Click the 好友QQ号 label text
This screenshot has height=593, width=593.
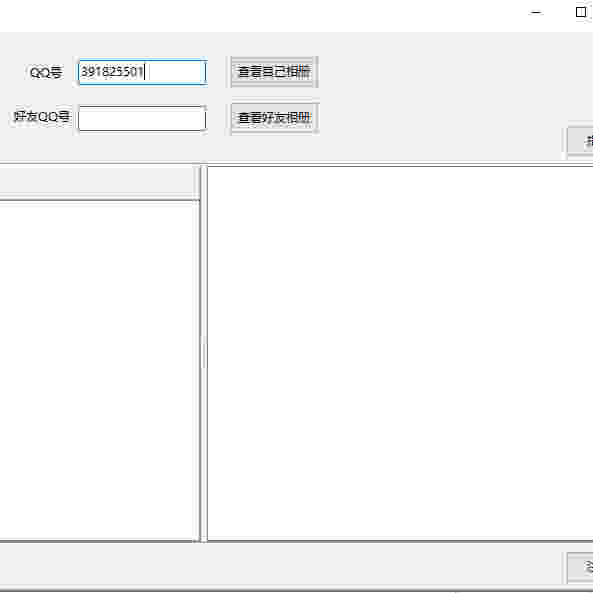pyautogui.click(x=42, y=117)
